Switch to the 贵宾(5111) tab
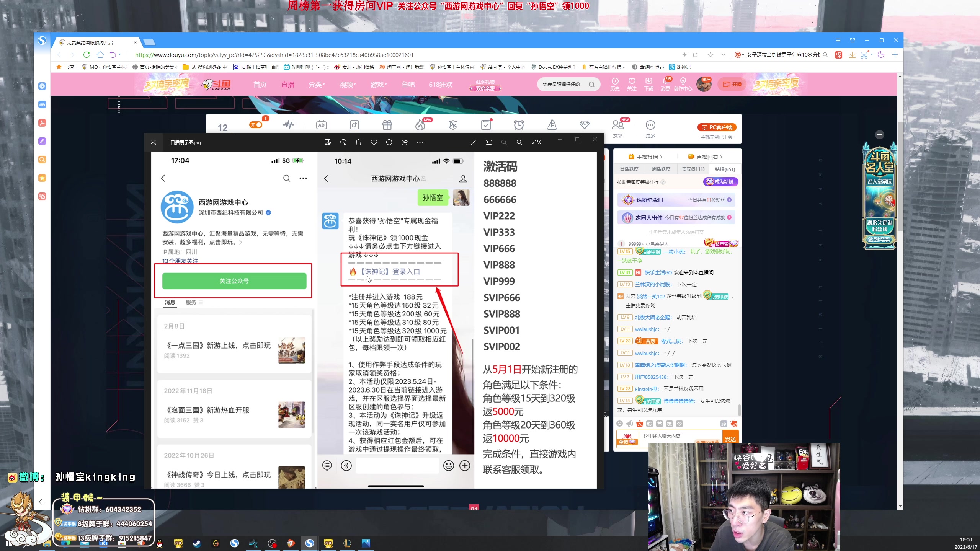Screen dimensions: 980x551 [x=693, y=169]
